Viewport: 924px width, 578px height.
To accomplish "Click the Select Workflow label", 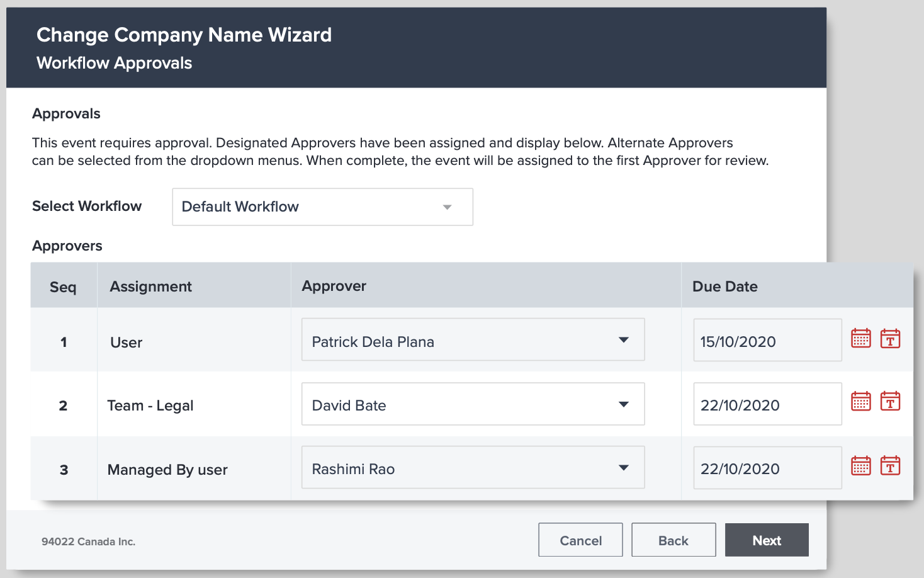I will 87,206.
